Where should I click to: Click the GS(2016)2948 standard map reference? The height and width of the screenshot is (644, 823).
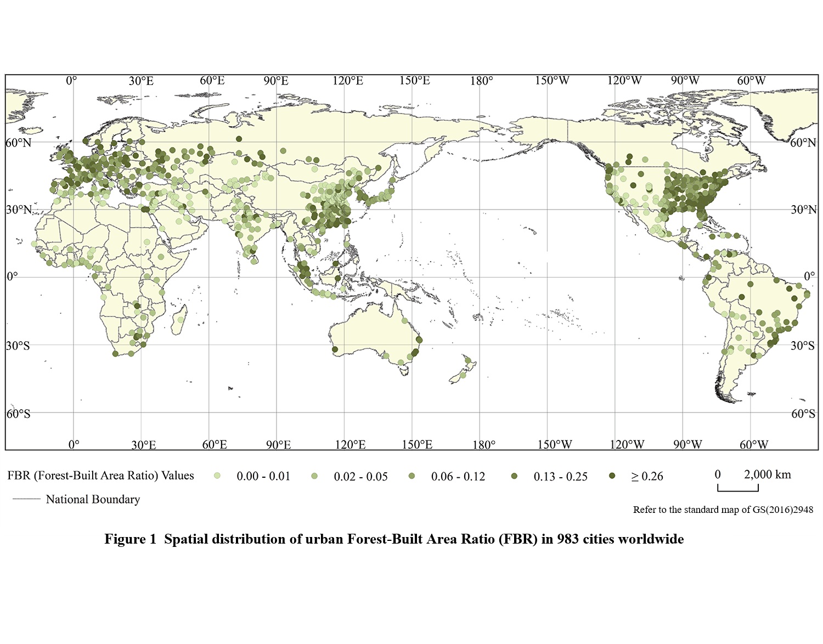click(723, 510)
